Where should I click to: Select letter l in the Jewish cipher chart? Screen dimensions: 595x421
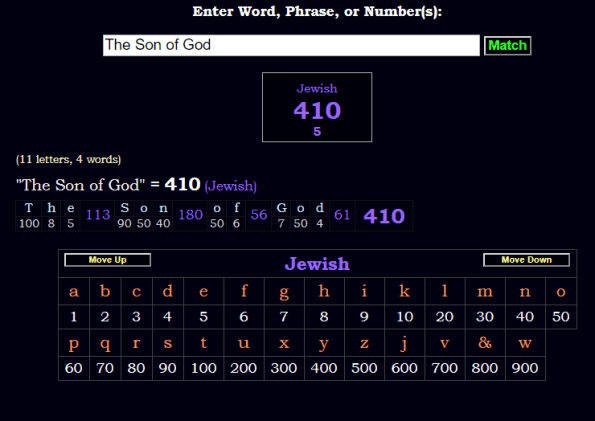point(445,291)
